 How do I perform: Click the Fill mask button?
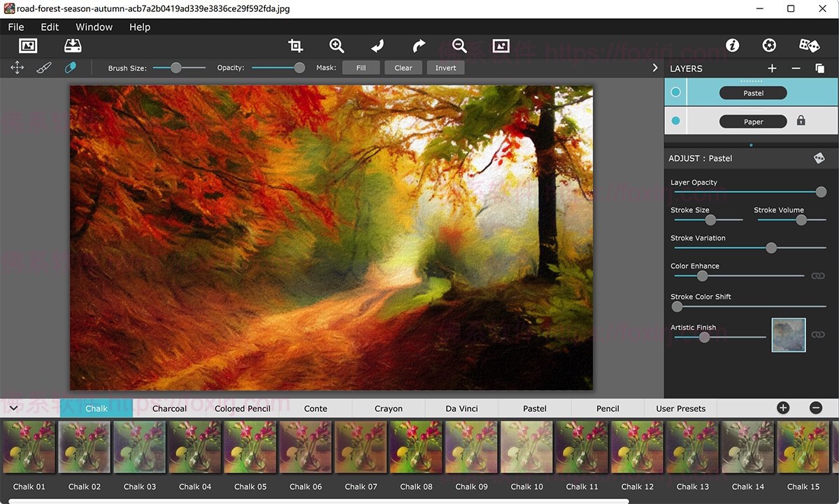pos(361,67)
